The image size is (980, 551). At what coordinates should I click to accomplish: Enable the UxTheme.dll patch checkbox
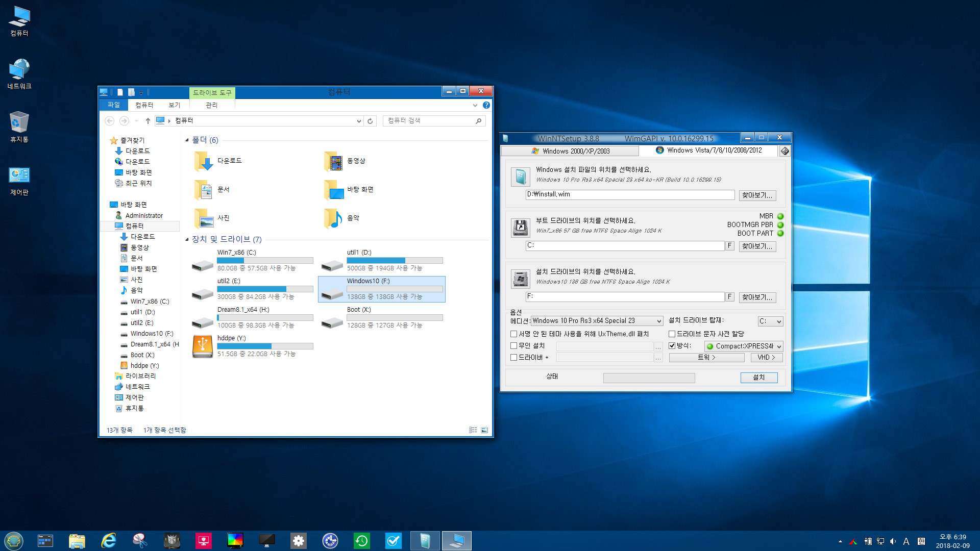pyautogui.click(x=514, y=334)
